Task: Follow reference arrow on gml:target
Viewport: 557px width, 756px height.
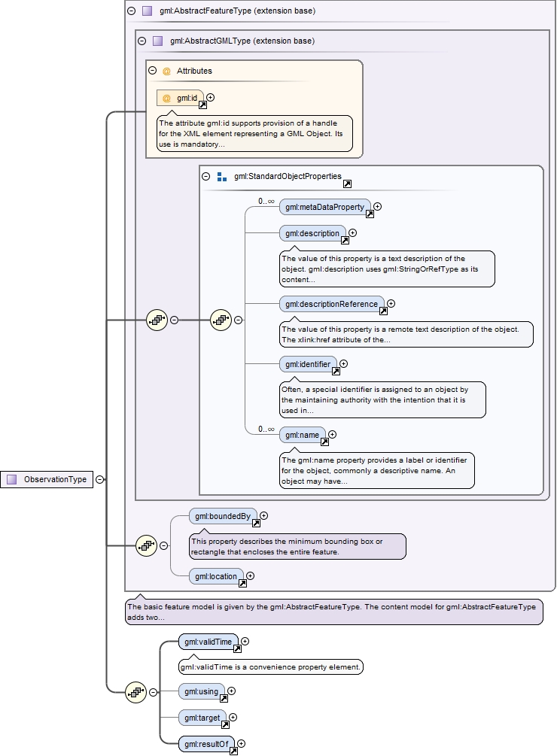Action: [225, 724]
